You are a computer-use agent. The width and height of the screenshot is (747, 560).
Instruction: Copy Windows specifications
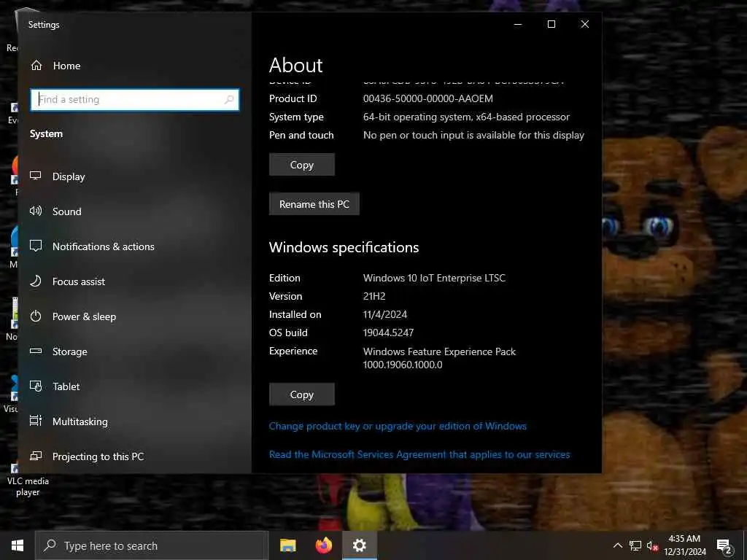coord(301,394)
